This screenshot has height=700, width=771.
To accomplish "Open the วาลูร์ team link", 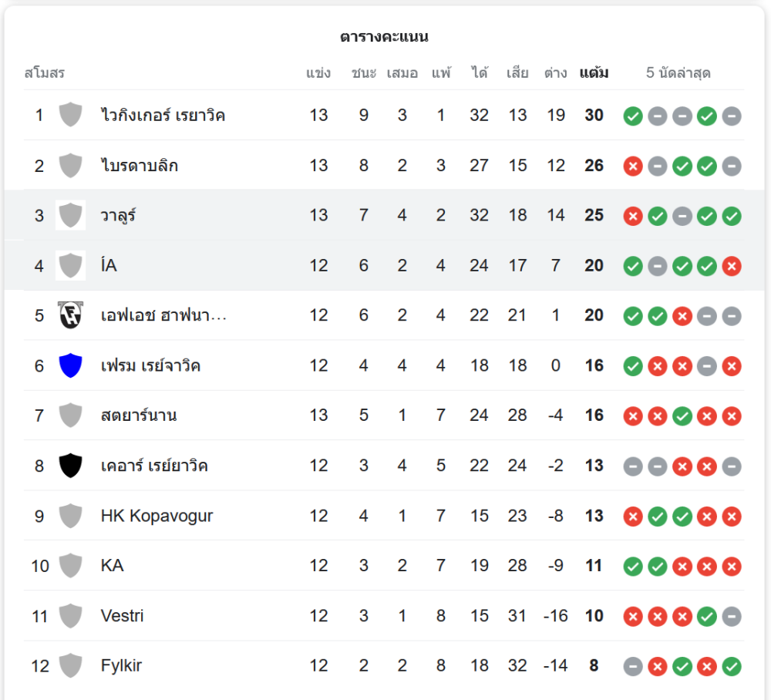I will (x=118, y=215).
